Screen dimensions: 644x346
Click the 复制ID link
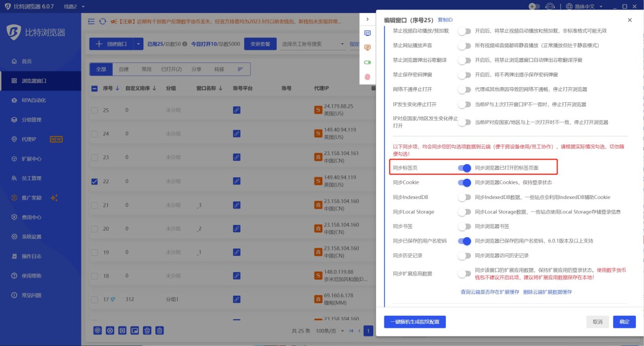pos(445,20)
